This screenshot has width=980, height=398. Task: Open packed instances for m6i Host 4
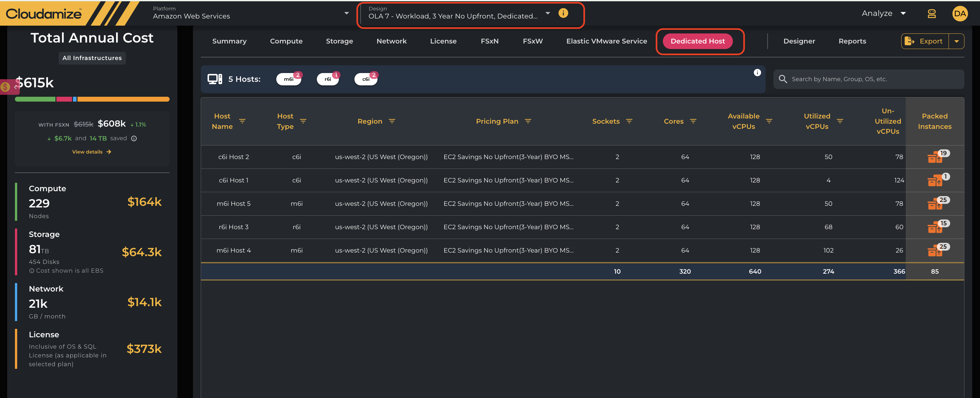pyautogui.click(x=935, y=251)
